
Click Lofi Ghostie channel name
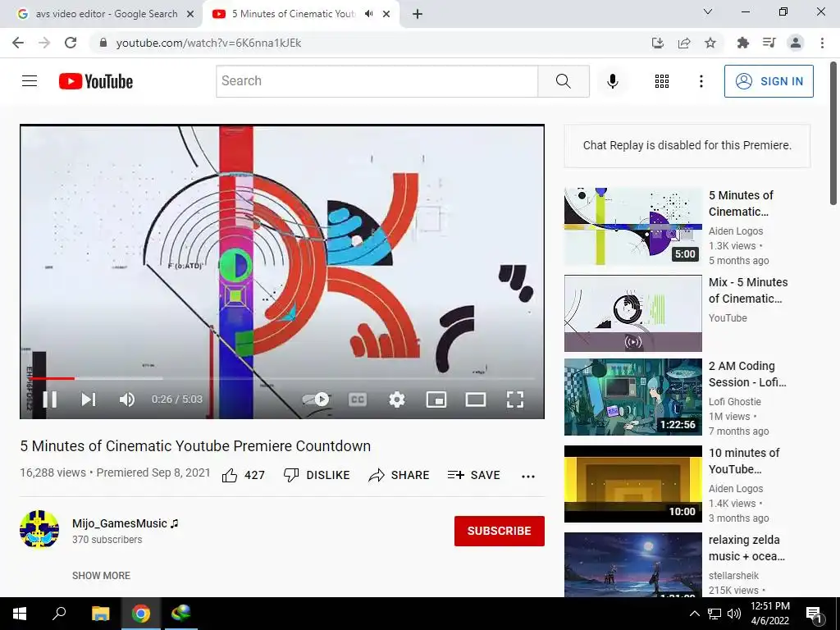pyautogui.click(x=734, y=401)
